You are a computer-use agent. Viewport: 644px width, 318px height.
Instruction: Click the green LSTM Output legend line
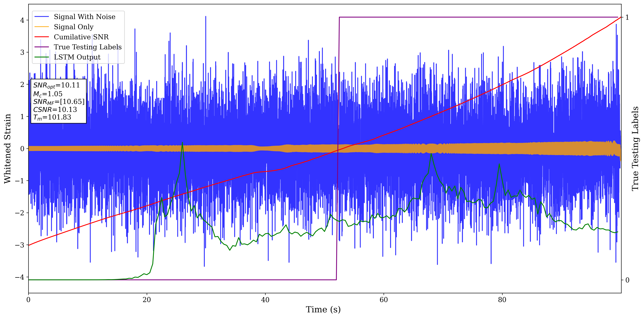(42, 57)
